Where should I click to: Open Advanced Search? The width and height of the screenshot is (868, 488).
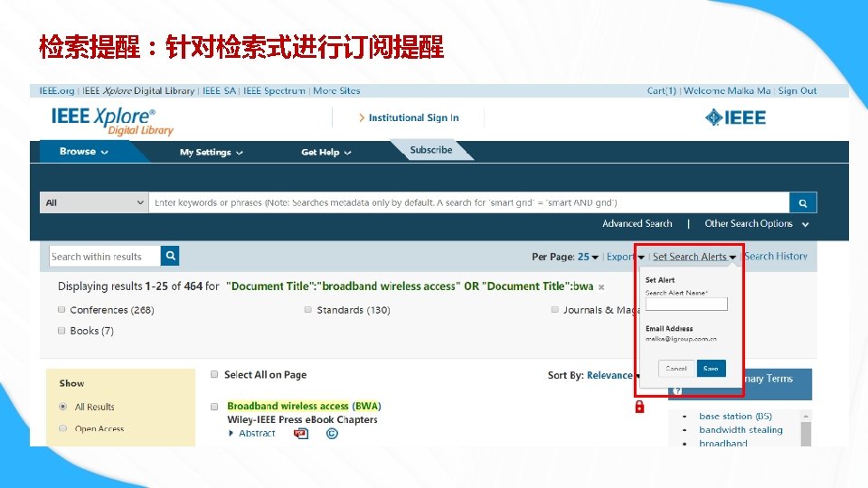[637, 223]
